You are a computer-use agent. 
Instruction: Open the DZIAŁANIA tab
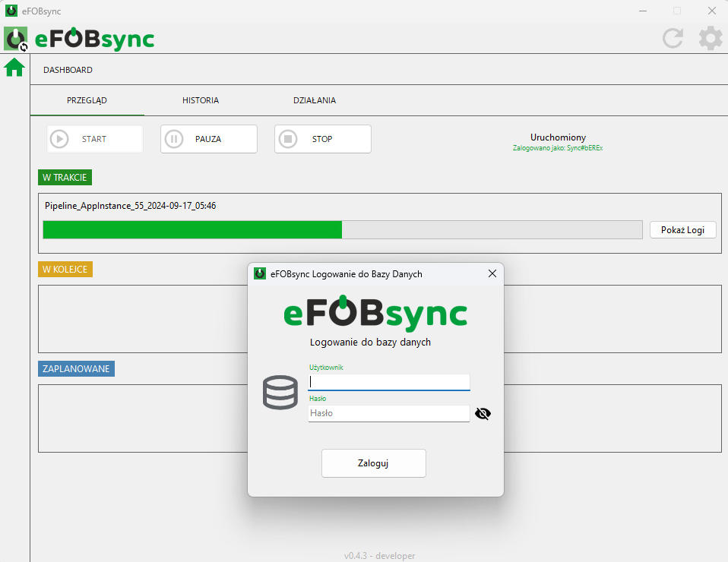tap(315, 100)
